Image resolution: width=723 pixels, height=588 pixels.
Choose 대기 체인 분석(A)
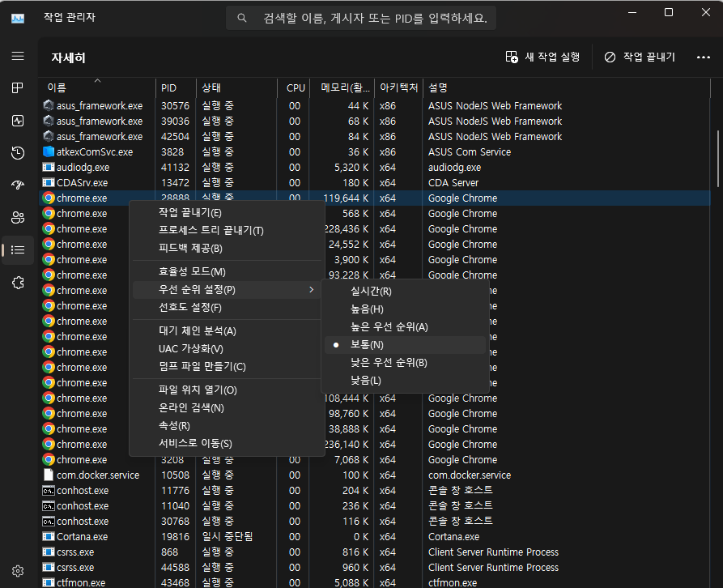coord(227,330)
